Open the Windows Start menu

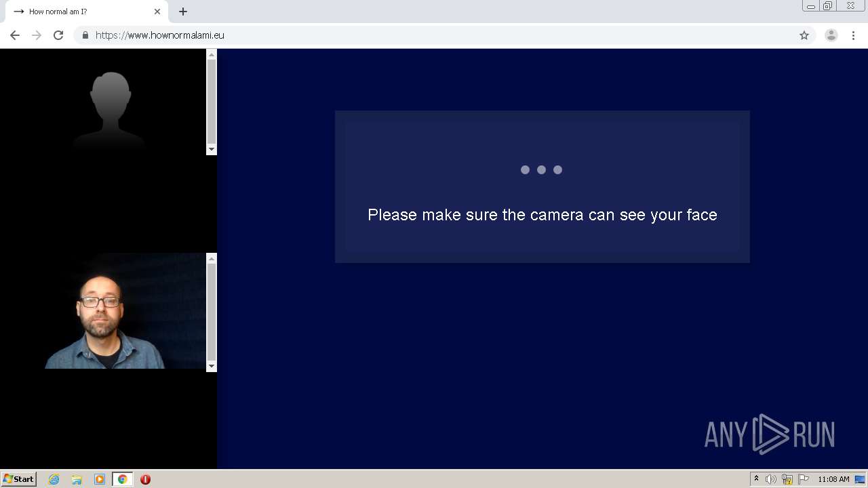[19, 479]
